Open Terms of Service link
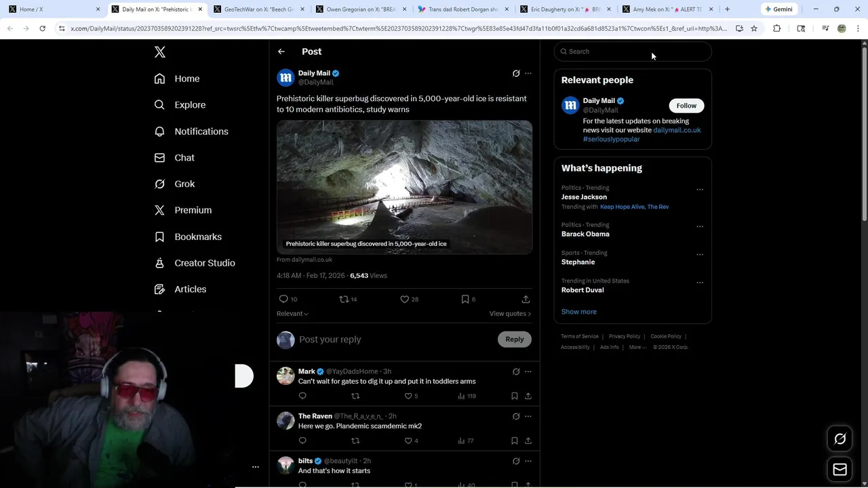This screenshot has width=868, height=488. pyautogui.click(x=580, y=336)
